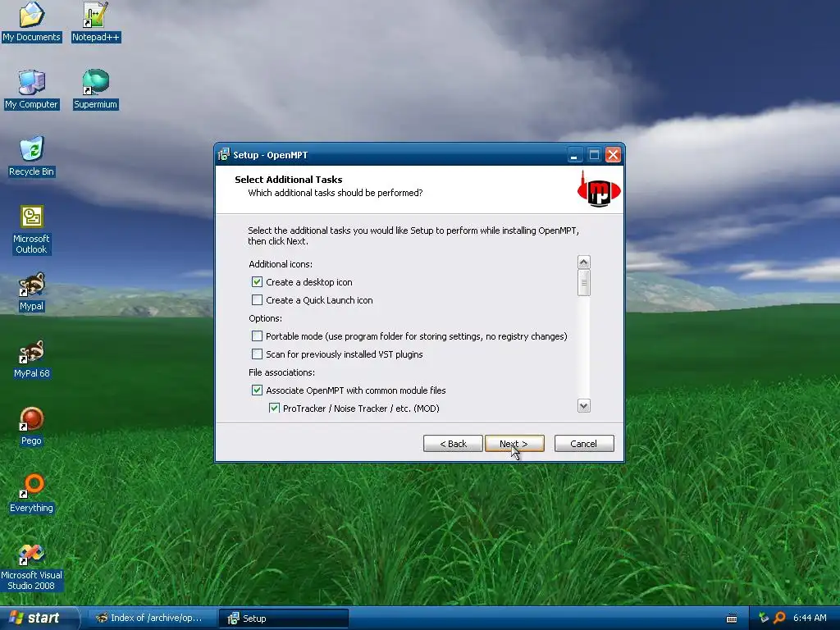Toggle the ProTracker / Noise Tracker (MOD) association
This screenshot has height=630, width=840.
[x=274, y=409]
